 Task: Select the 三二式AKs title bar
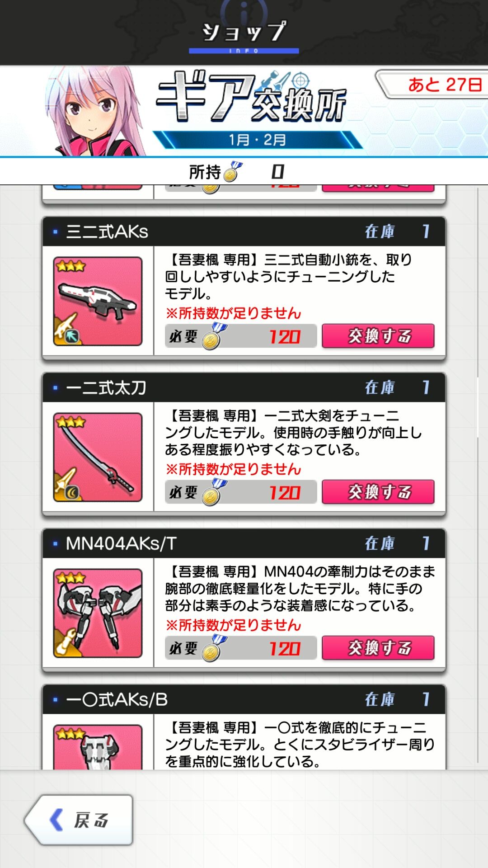pos(244,231)
